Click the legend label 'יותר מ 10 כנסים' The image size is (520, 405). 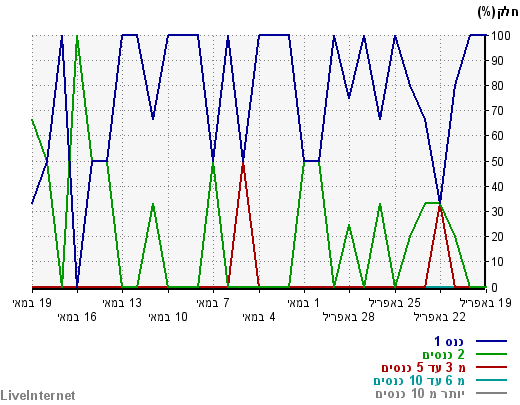click(420, 393)
